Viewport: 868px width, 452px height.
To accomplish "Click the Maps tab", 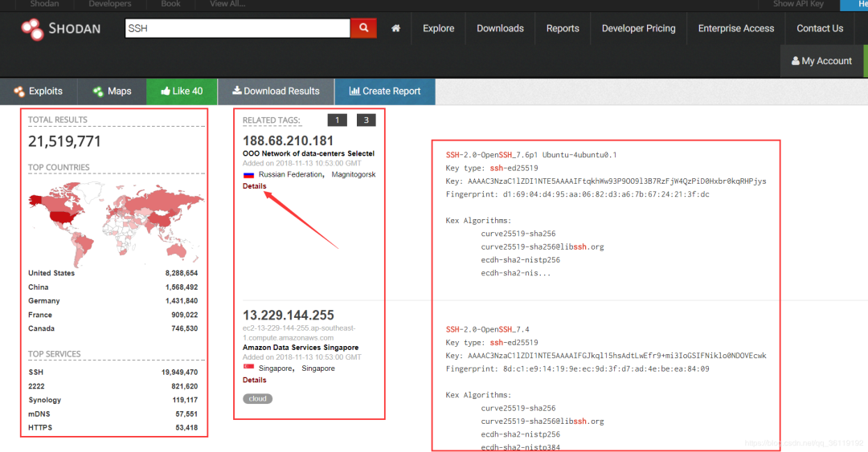I will tap(112, 92).
